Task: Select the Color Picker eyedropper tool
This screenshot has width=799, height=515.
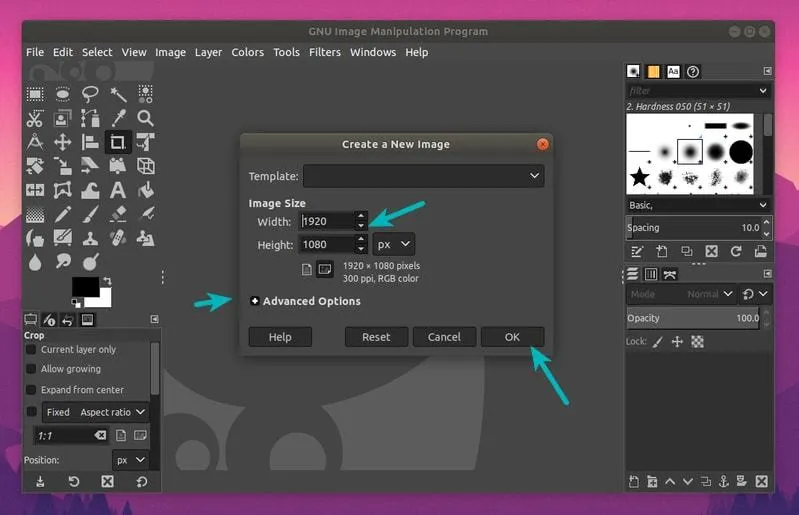Action: (x=118, y=118)
